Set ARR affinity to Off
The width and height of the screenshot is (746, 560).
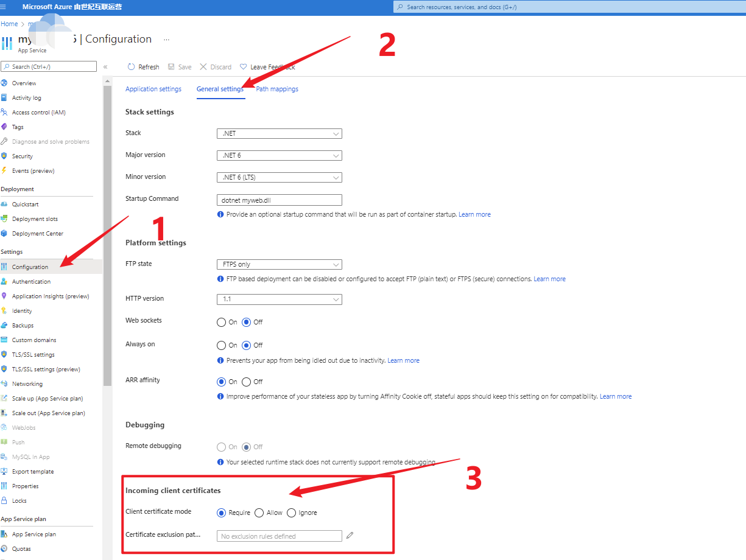click(x=247, y=382)
